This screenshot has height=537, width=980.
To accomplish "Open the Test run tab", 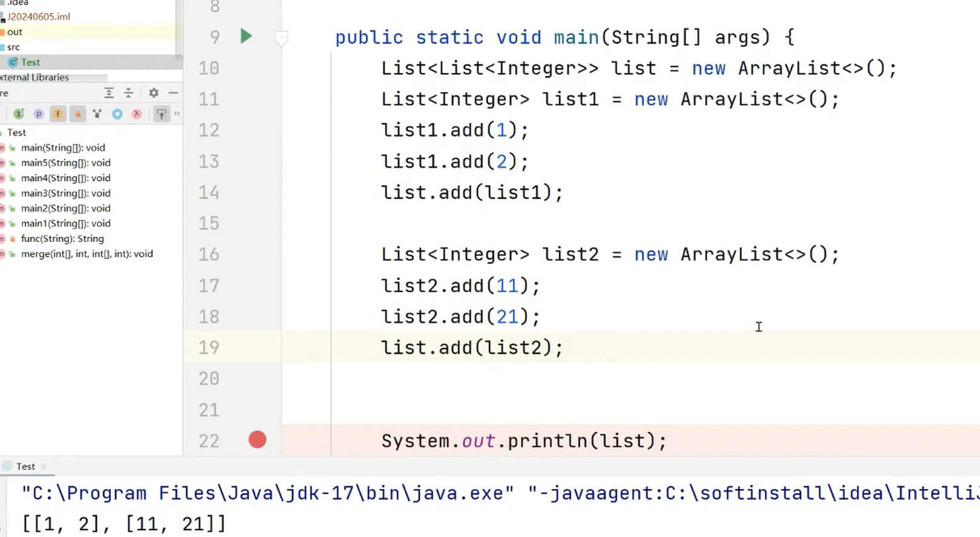I will coord(25,466).
